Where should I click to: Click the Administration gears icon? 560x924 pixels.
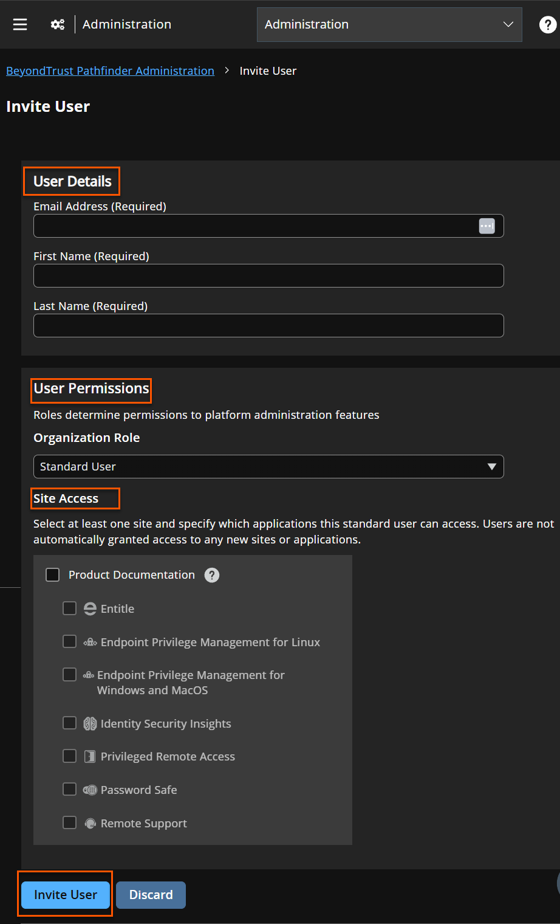click(x=58, y=24)
